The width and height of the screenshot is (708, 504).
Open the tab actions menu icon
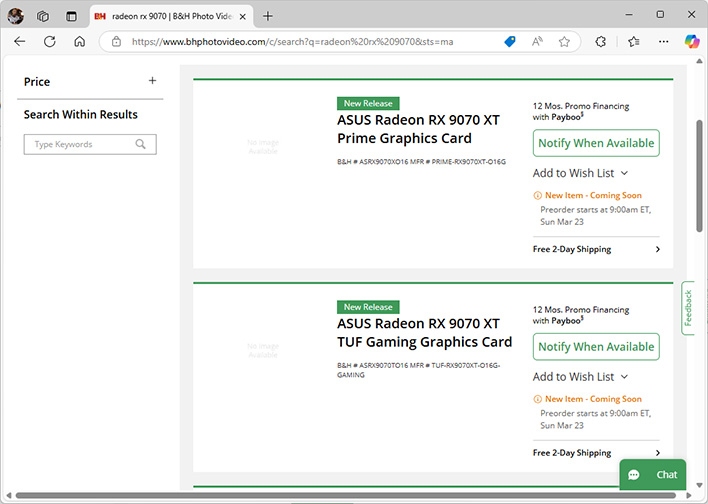[x=71, y=16]
